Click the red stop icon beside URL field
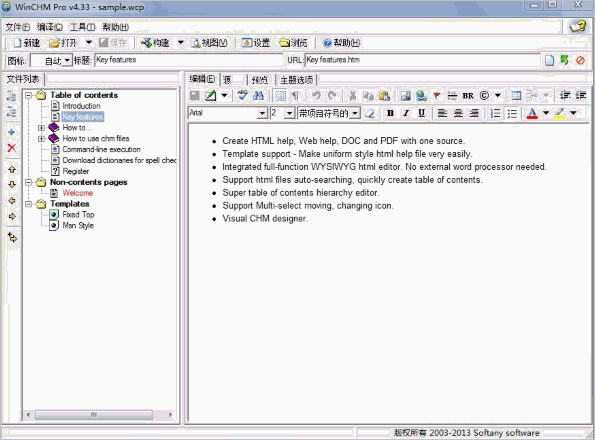This screenshot has height=440, width=595. (x=580, y=60)
